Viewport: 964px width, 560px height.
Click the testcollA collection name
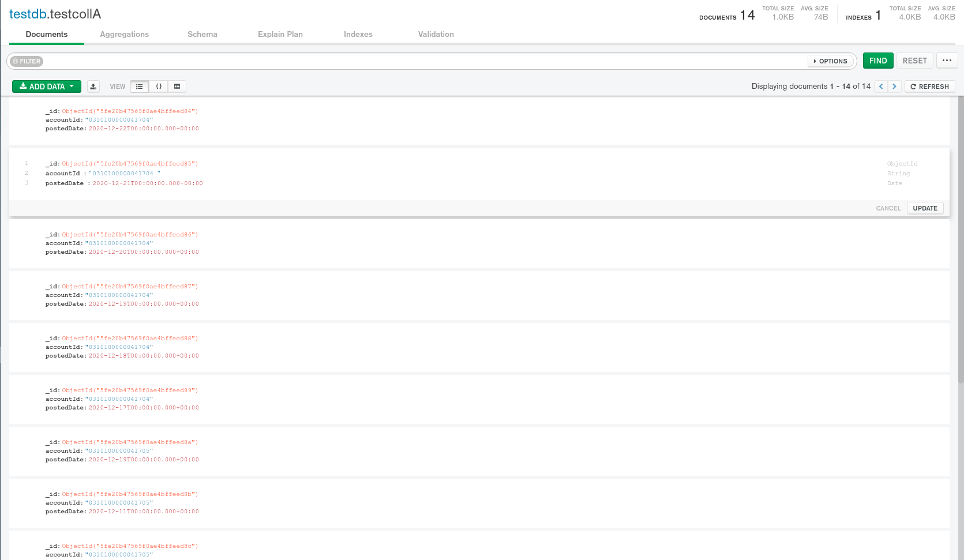pos(76,14)
